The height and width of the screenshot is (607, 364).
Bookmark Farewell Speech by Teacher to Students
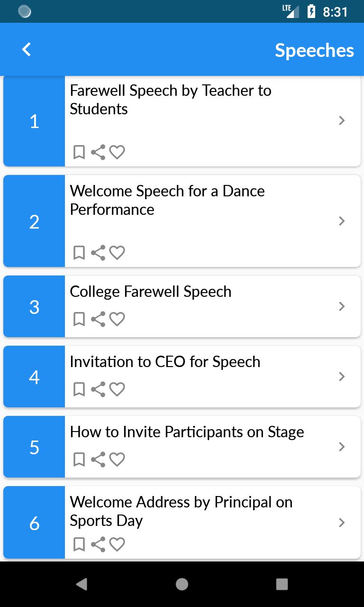click(79, 152)
